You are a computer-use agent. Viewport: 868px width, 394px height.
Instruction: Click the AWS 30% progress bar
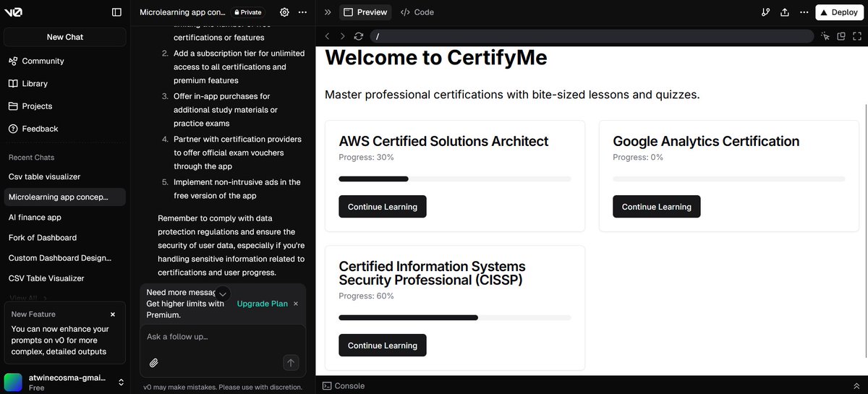point(455,179)
